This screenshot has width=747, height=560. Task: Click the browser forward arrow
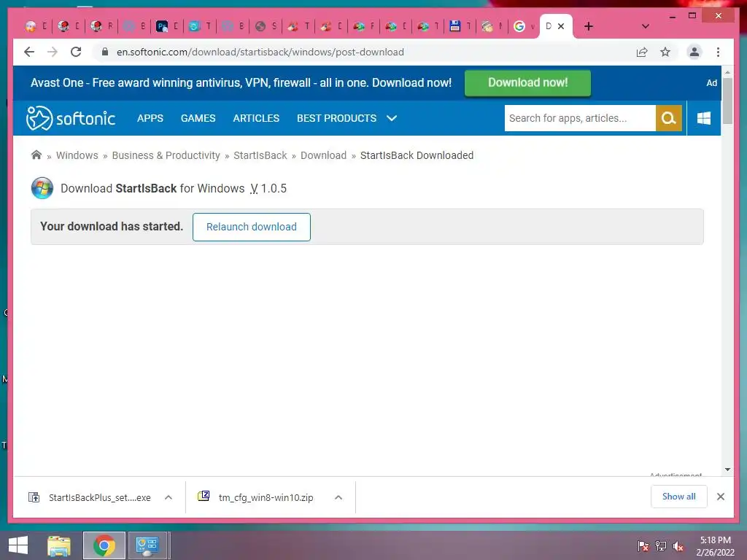tap(53, 52)
